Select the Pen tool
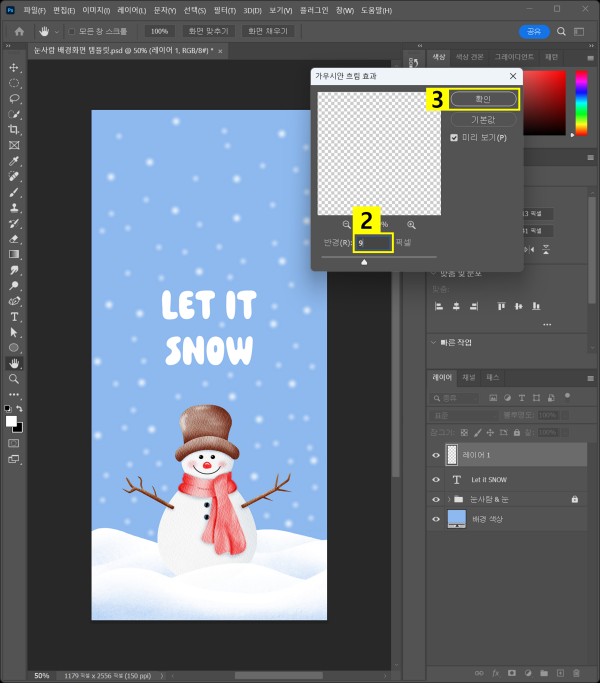 pos(14,301)
